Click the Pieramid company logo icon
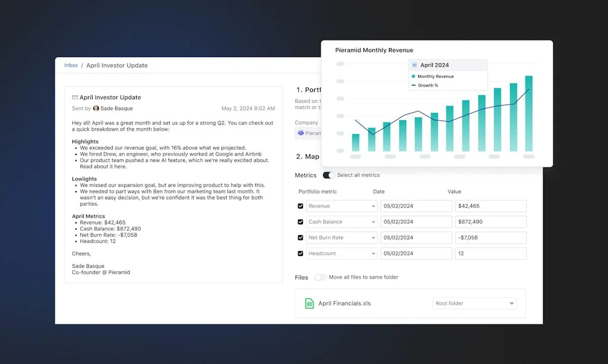The height and width of the screenshot is (364, 608). pos(302,133)
